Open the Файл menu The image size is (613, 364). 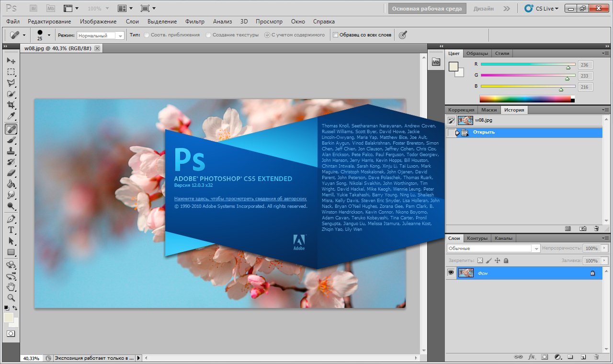13,22
